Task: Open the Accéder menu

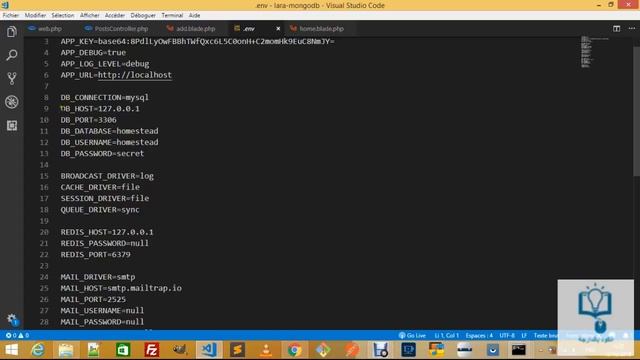Action: pos(115,15)
